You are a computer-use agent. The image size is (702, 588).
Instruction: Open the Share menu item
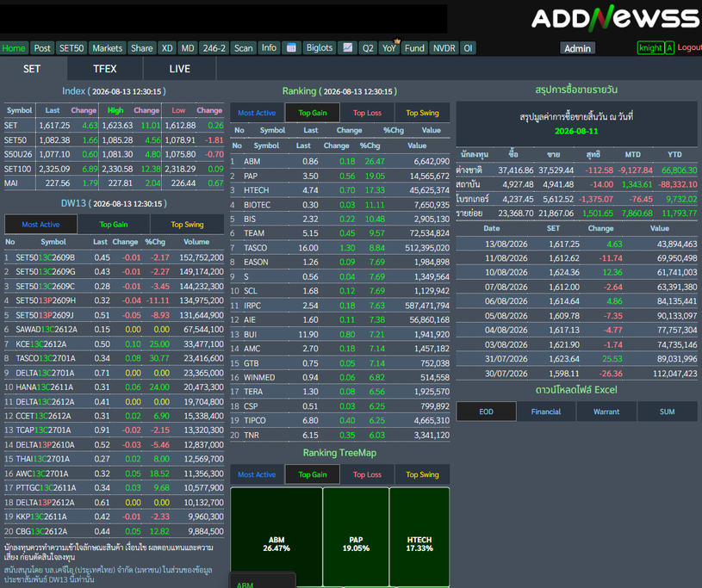point(142,48)
